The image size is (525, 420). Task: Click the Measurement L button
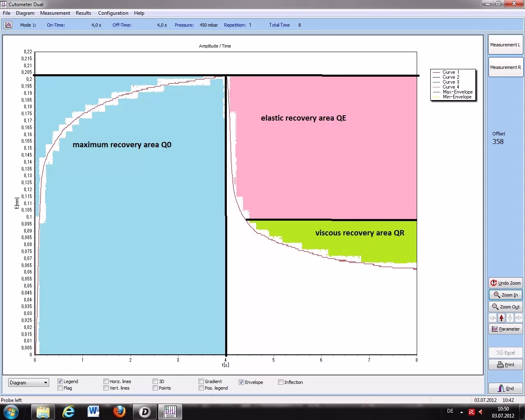click(505, 45)
